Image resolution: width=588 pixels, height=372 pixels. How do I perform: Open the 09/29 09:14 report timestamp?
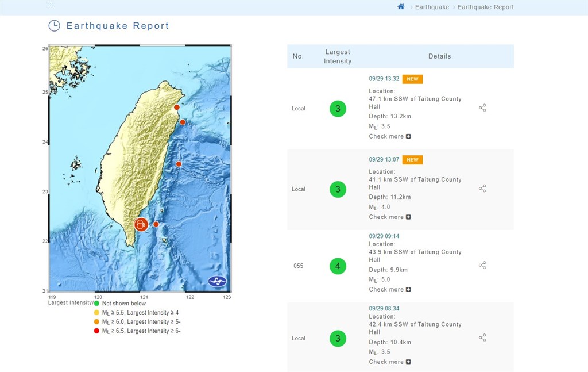[384, 236]
